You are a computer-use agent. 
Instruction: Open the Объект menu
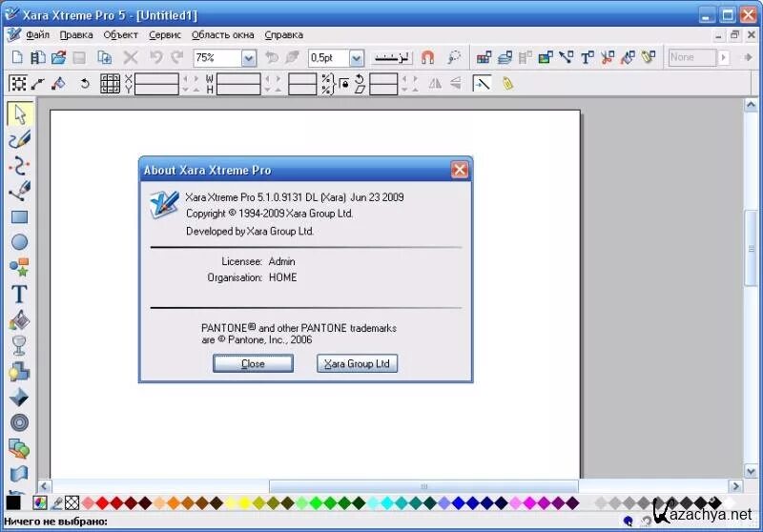[121, 35]
